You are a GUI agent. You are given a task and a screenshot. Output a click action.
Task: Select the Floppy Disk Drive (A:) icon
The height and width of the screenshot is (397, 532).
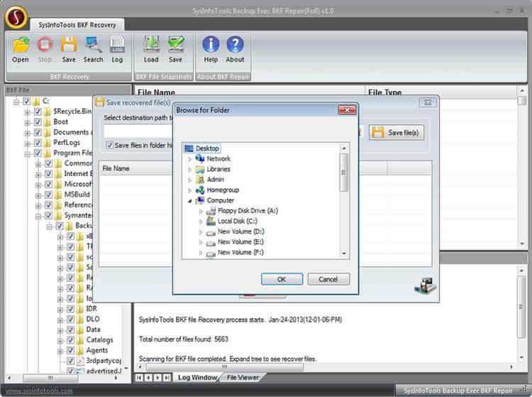[x=211, y=211]
